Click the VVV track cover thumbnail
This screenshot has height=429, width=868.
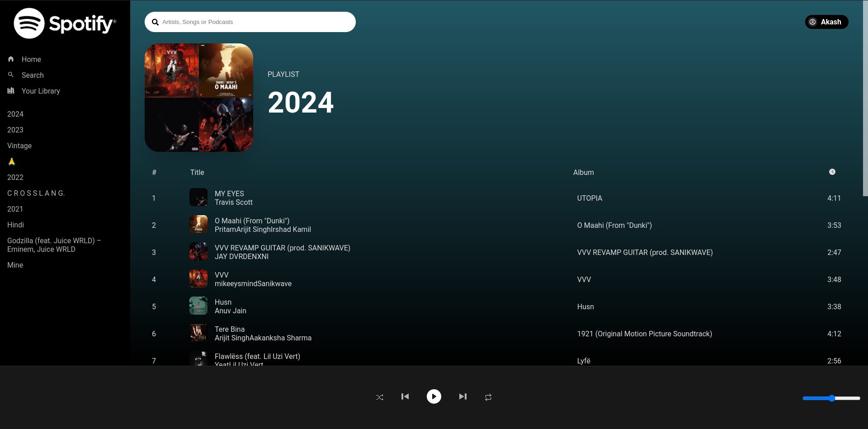(198, 278)
